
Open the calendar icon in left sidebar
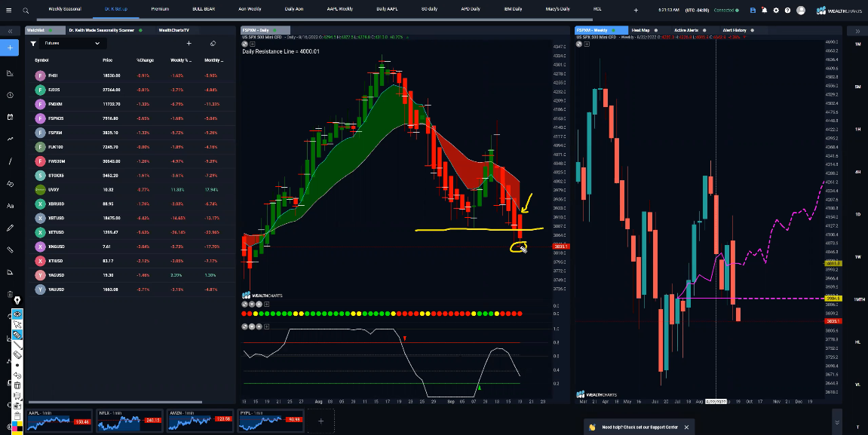coord(10,118)
